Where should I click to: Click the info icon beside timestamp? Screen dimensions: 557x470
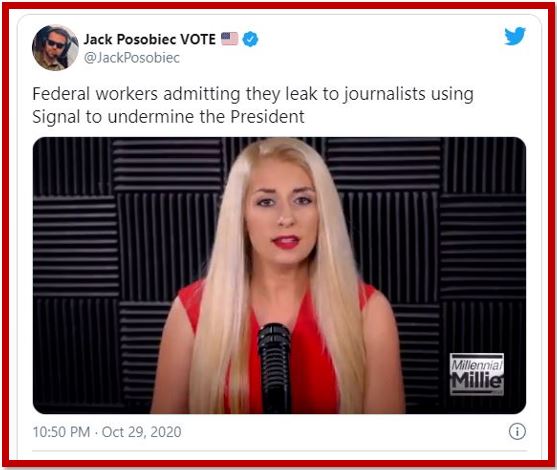[x=517, y=432]
